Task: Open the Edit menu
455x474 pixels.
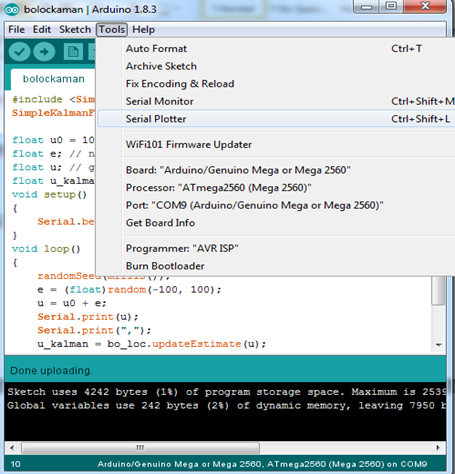Action: point(42,30)
